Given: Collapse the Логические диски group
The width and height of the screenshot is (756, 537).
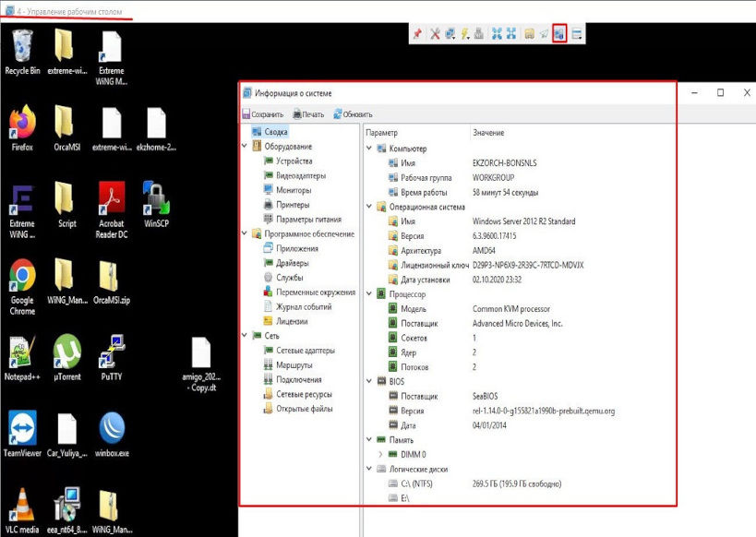Looking at the screenshot, I should 369,469.
